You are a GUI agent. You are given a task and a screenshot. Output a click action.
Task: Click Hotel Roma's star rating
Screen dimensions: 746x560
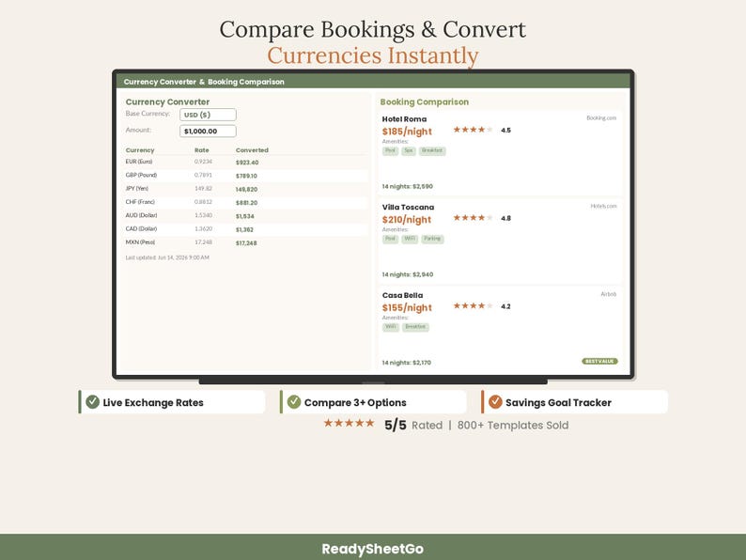[x=473, y=130]
